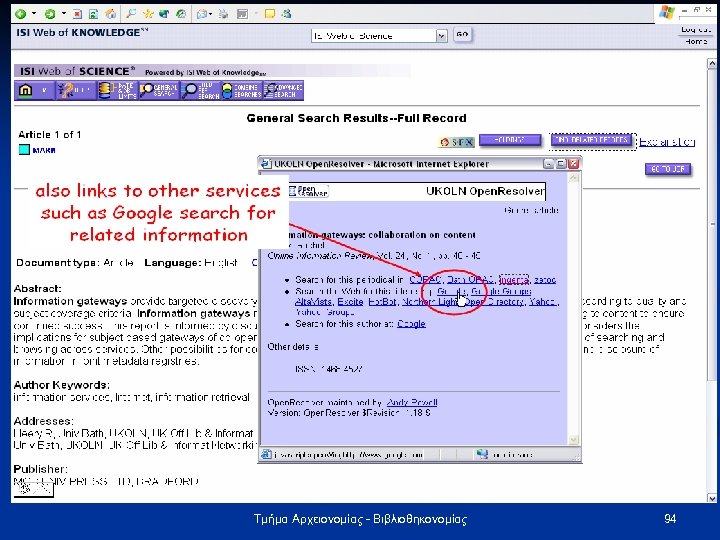Click the Holdings button
The width and height of the screenshot is (720, 540).
click(510, 140)
